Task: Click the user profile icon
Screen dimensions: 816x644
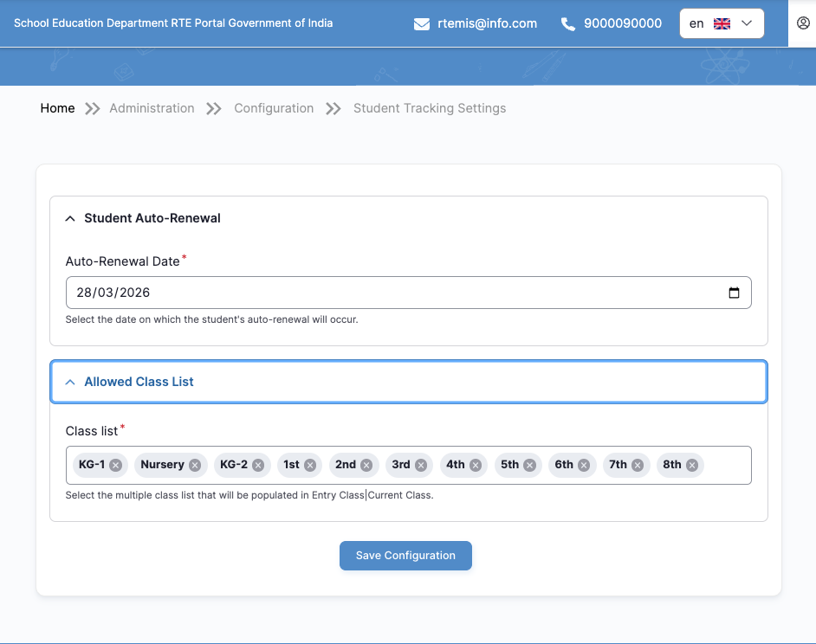Action: (802, 23)
